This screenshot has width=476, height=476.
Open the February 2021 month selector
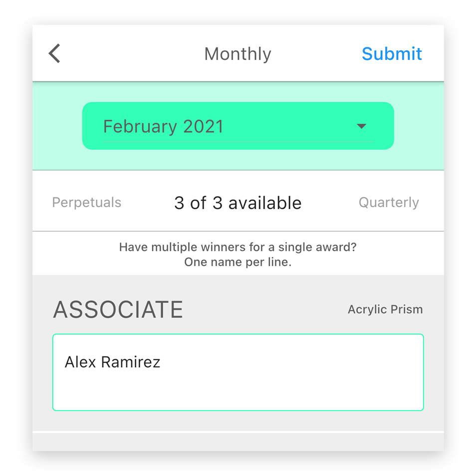click(238, 126)
